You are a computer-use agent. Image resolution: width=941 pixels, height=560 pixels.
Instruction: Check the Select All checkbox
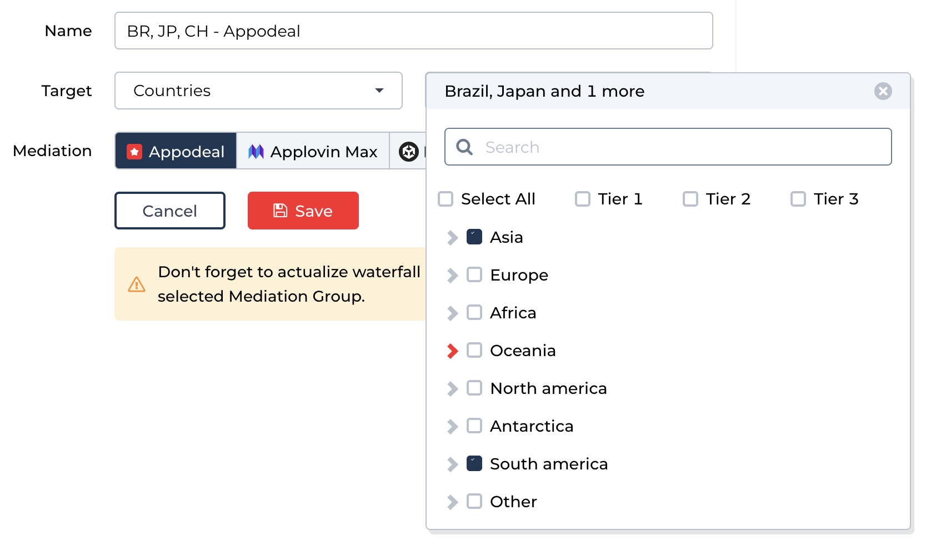click(446, 199)
